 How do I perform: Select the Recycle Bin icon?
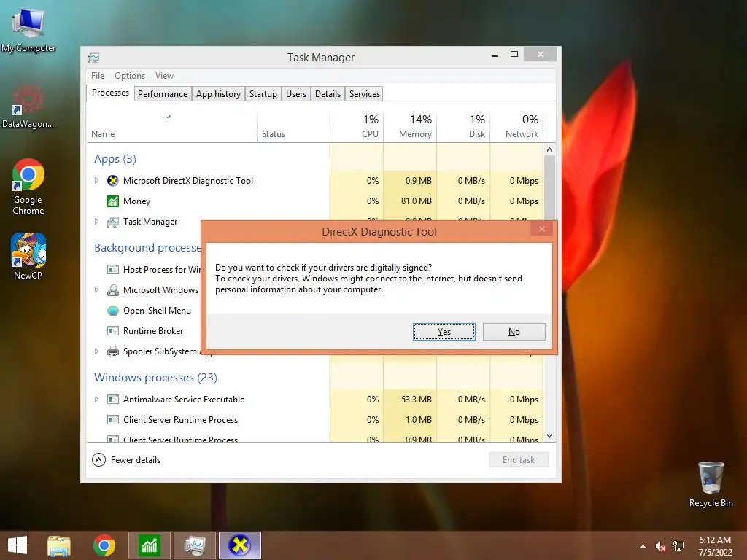pyautogui.click(x=711, y=484)
